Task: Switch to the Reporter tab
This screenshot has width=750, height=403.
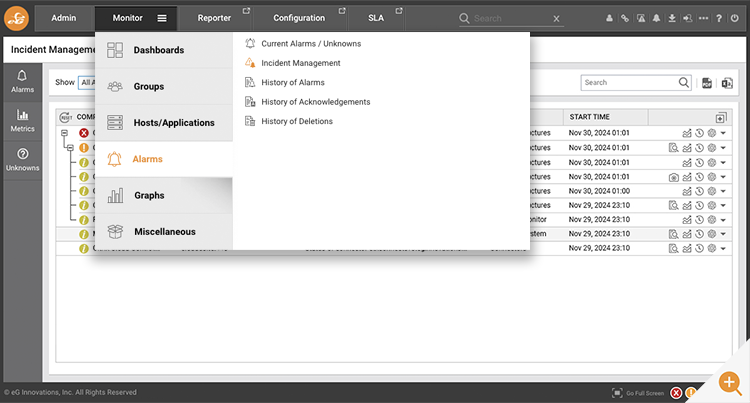Action: click(x=214, y=18)
